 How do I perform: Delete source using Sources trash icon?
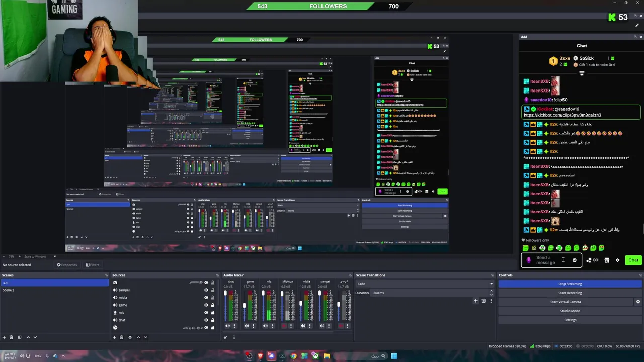click(x=121, y=337)
